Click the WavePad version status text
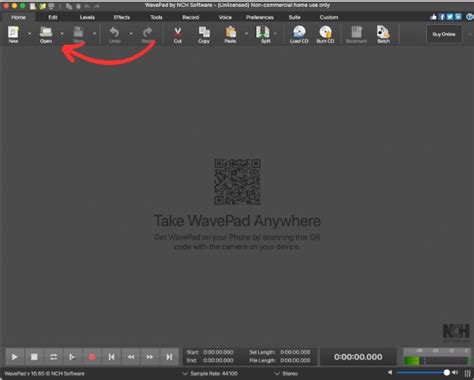Viewport: 474px width, 380px height. (x=44, y=374)
